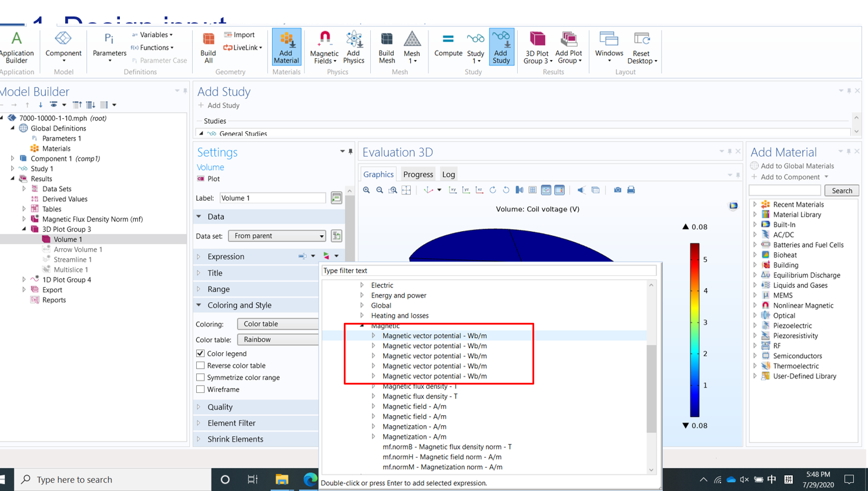Expand the Electric expression group
The width and height of the screenshot is (868, 491).
click(x=362, y=285)
